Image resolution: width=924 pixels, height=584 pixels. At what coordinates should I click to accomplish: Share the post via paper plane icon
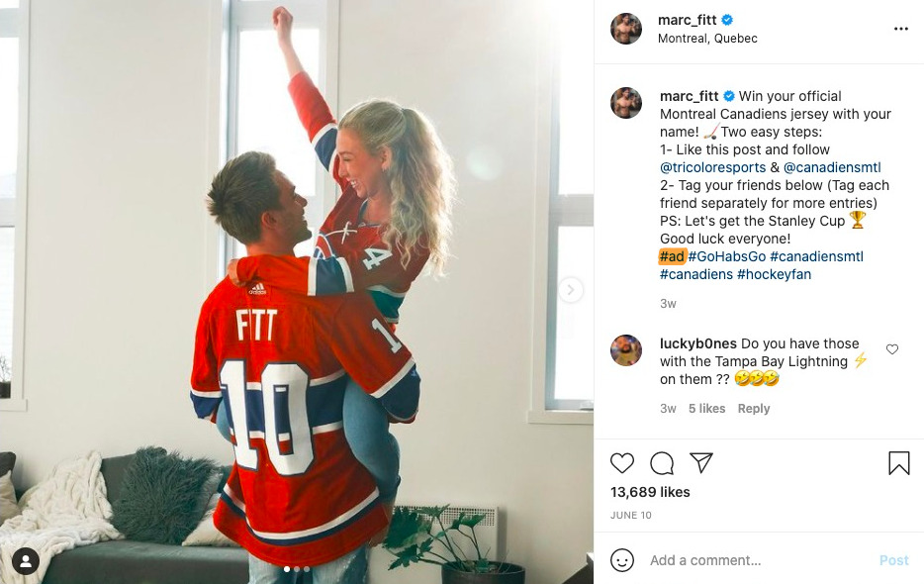pos(701,462)
